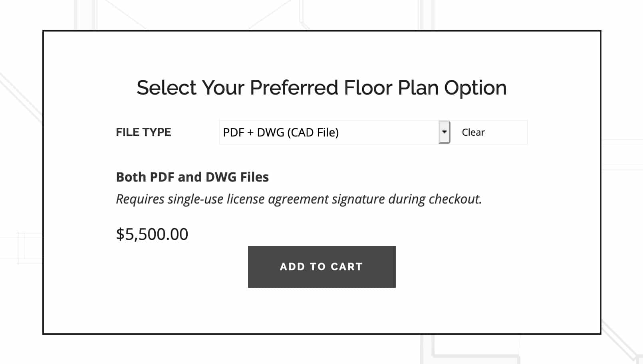Click the word 'Requires' in the italic note
The width and height of the screenshot is (643, 364).
click(x=140, y=199)
